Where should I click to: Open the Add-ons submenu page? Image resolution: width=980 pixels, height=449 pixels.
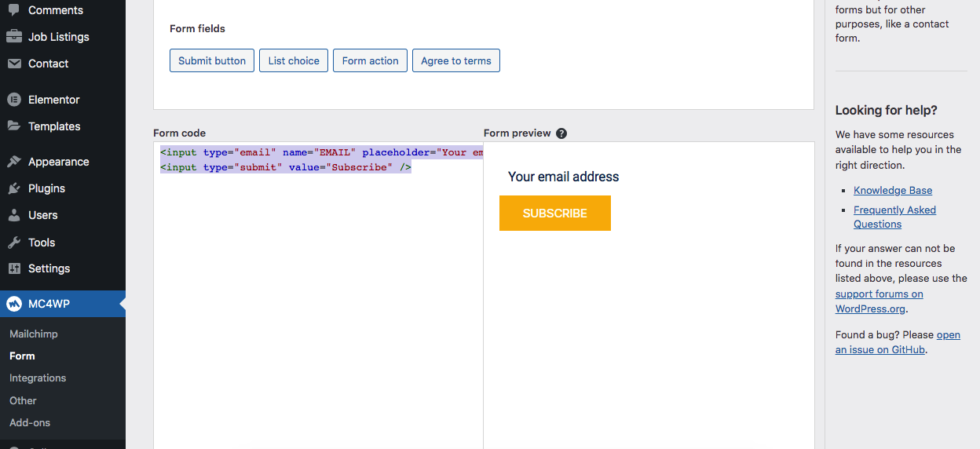30,422
